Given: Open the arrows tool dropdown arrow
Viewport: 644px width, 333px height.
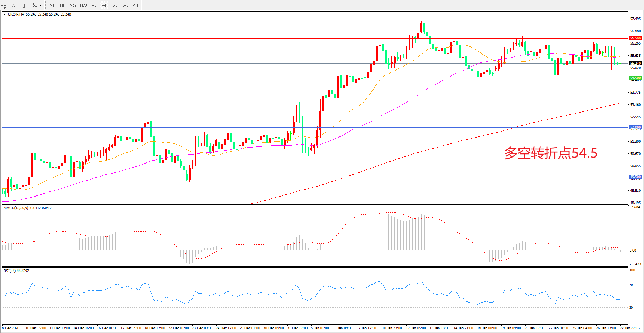Looking at the screenshot, I should 40,5.
